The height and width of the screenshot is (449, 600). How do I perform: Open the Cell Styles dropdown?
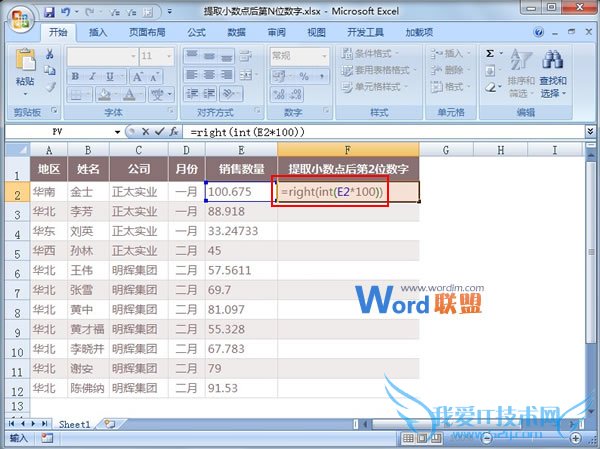click(374, 87)
